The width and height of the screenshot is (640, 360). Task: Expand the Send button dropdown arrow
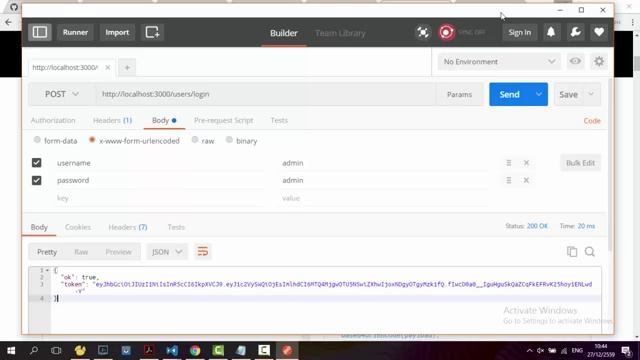539,94
